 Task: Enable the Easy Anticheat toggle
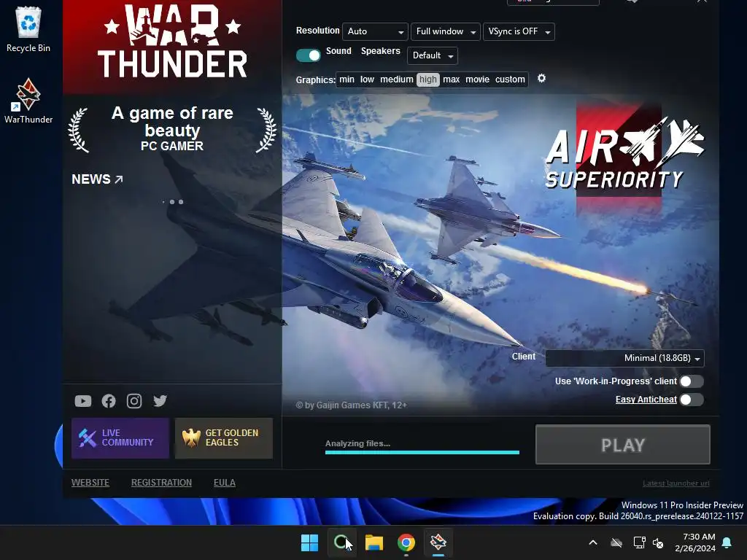(692, 400)
